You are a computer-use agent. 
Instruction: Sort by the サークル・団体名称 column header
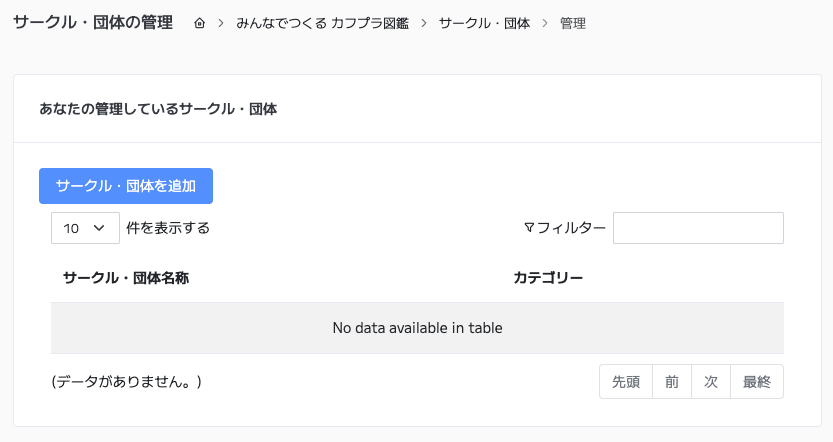coord(126,277)
